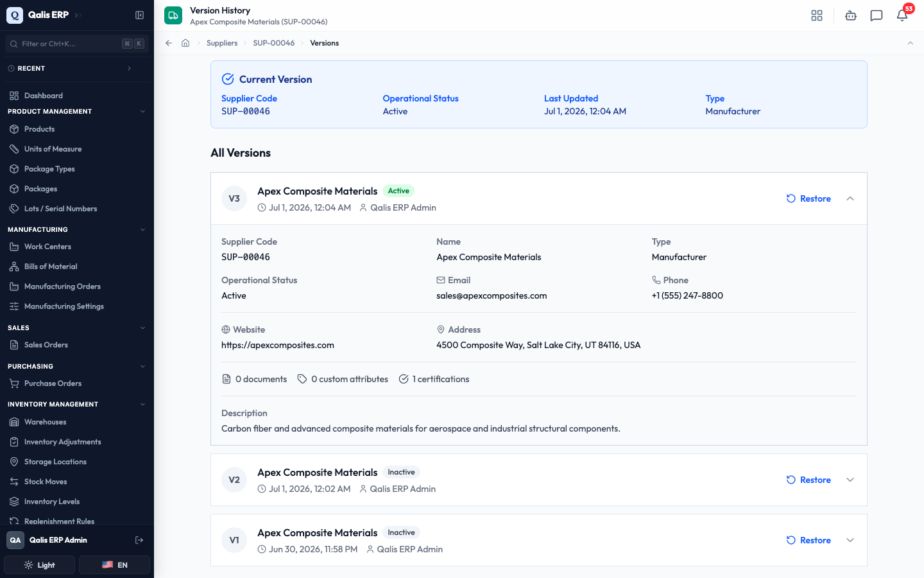
Task: Collapse the V3 version details
Action: pos(850,198)
